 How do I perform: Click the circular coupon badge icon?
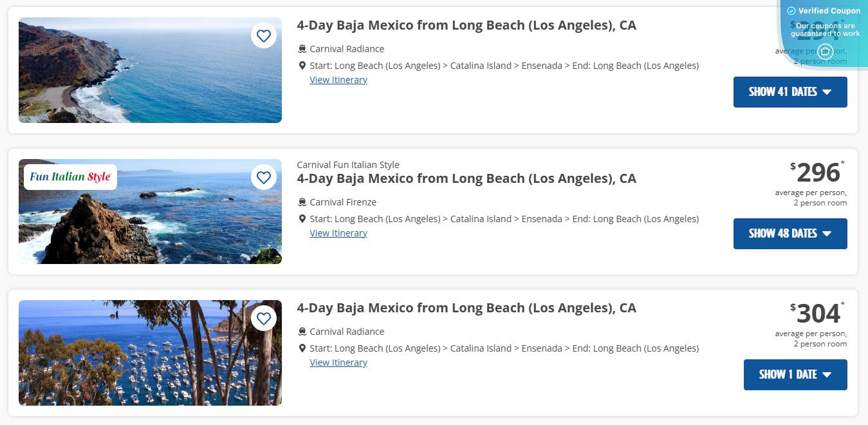(825, 51)
